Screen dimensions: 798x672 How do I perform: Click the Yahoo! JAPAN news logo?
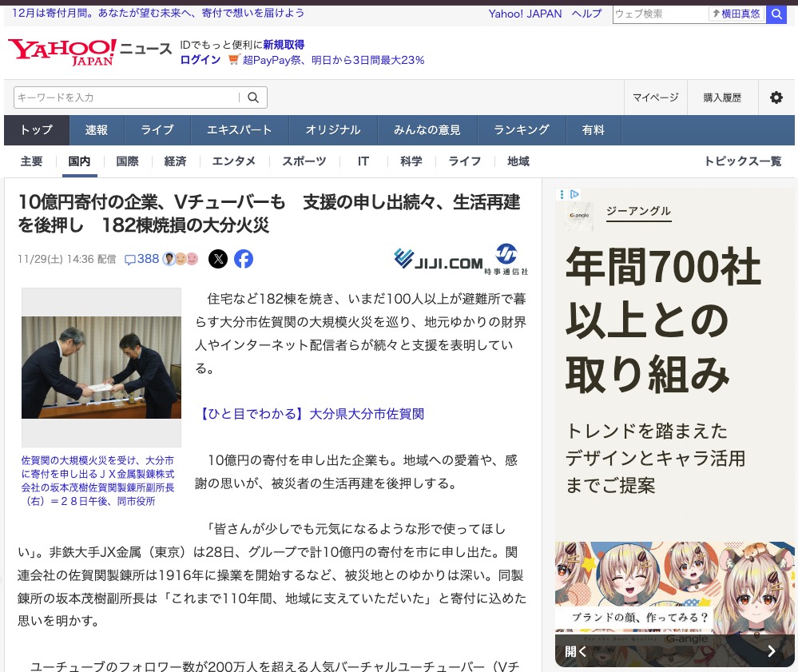click(x=89, y=52)
